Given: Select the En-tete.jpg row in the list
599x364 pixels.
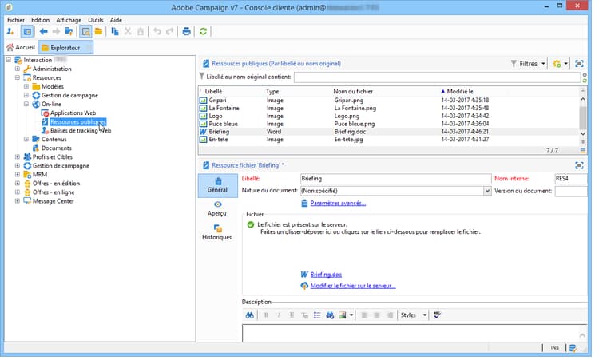Looking at the screenshot, I should (x=390, y=140).
